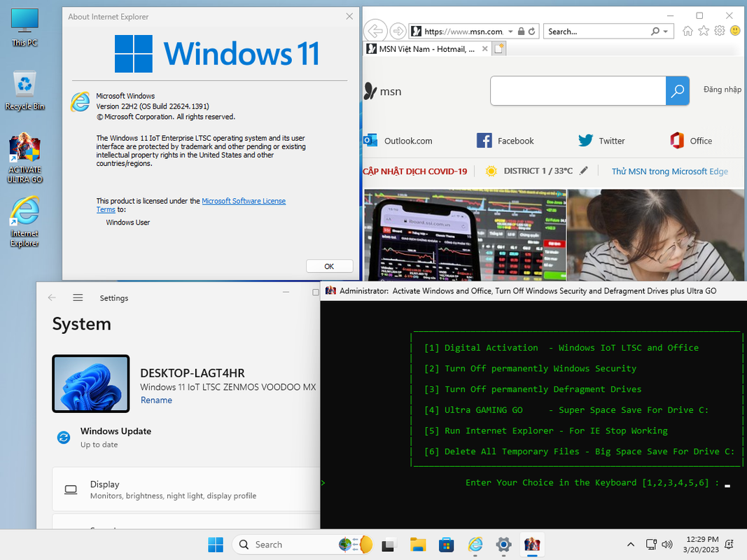Launch the ACTIVATE ULTRA GO shortcut
Screen dimensions: 747x560
tap(25, 158)
